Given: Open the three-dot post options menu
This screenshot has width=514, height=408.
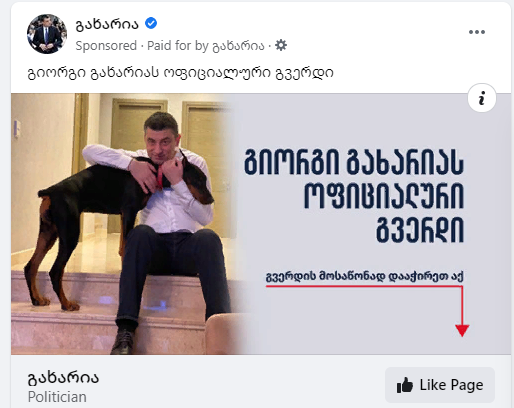Looking at the screenshot, I should click(477, 32).
